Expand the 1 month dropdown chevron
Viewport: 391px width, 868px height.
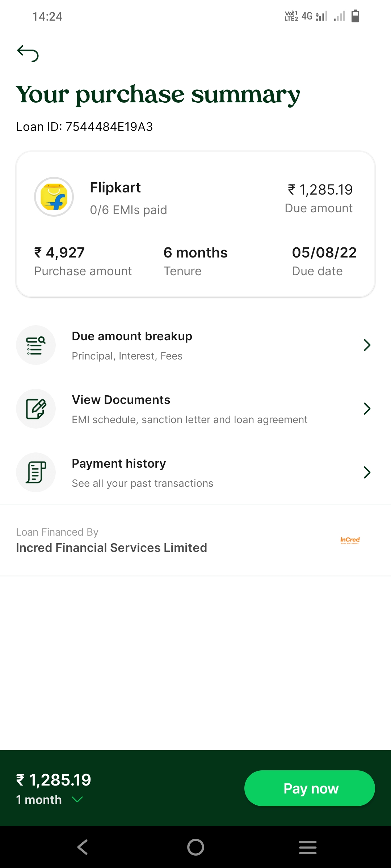[x=77, y=799]
